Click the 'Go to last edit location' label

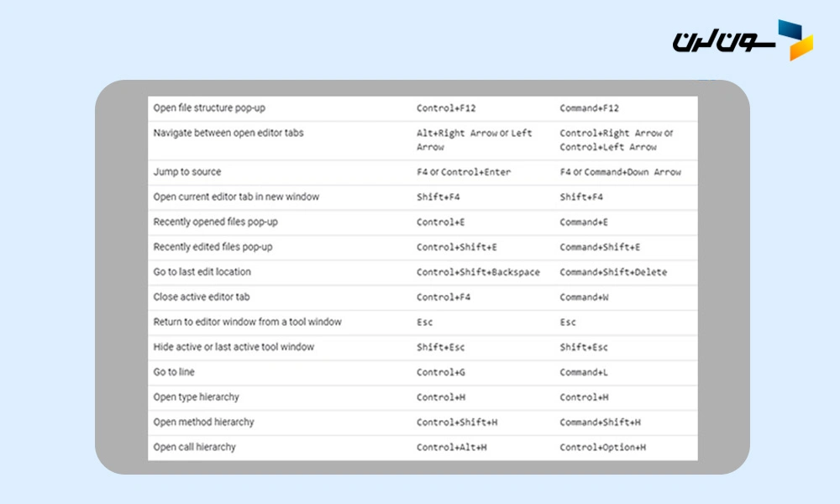pos(202,272)
